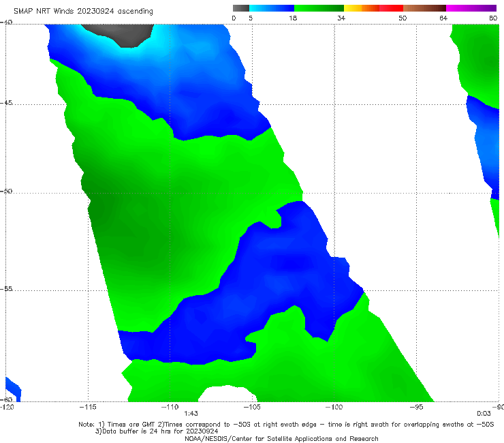The height and width of the screenshot is (443, 504).
Task: Click the longitude label '-105'
Action: click(x=252, y=407)
